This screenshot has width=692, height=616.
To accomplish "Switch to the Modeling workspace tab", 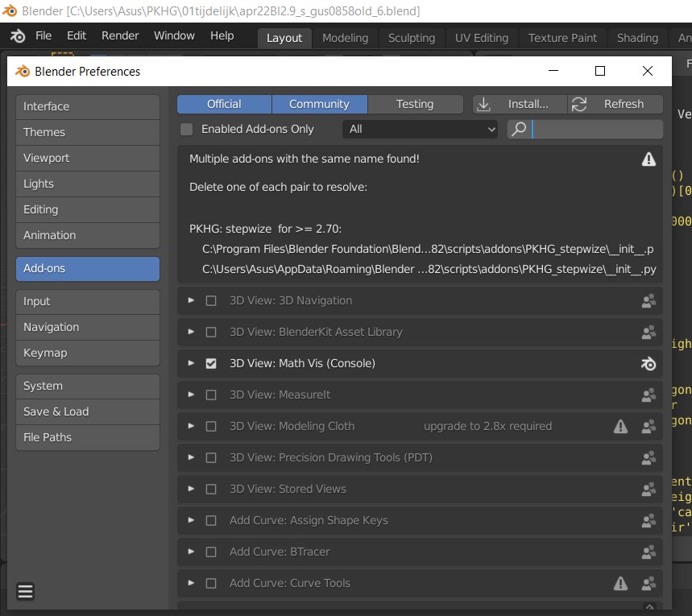I will (345, 39).
